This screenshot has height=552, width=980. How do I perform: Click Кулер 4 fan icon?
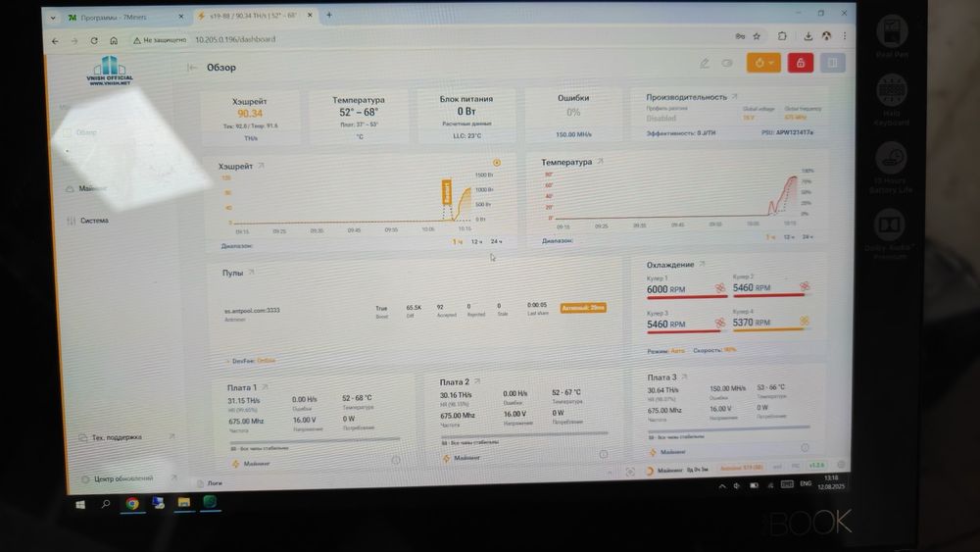click(x=805, y=321)
